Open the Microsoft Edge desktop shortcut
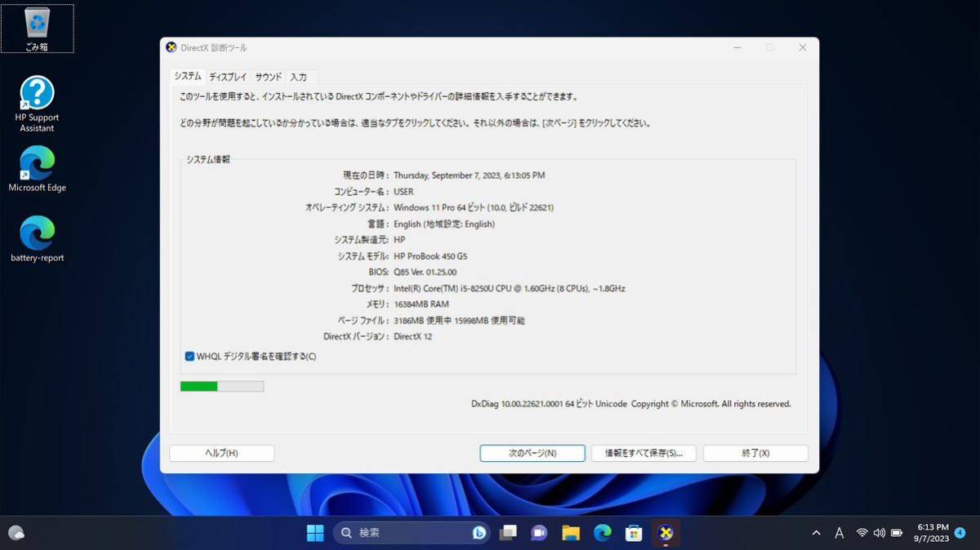 coord(37,169)
